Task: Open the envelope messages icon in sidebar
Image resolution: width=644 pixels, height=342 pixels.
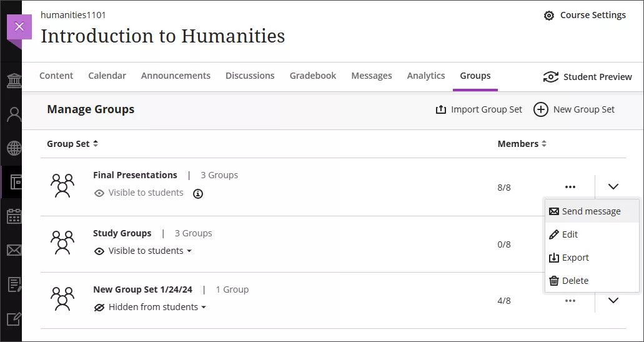Action: click(13, 250)
